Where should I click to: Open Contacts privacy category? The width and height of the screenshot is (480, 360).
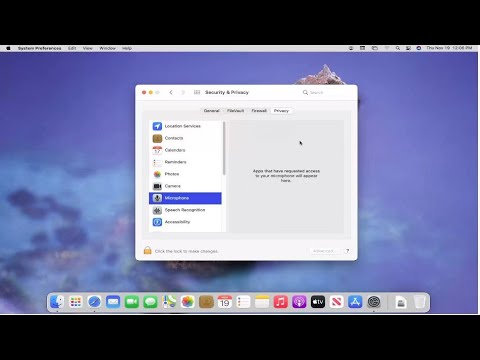coord(185,138)
